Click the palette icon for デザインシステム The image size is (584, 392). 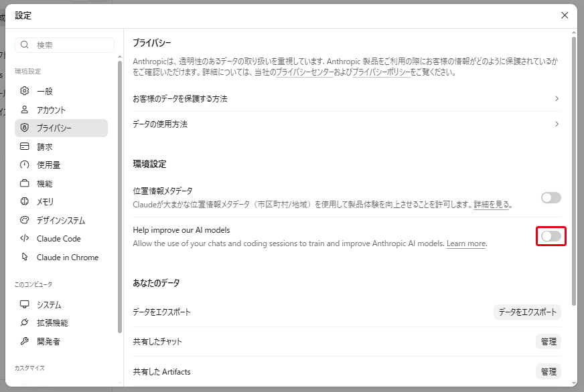(x=25, y=220)
